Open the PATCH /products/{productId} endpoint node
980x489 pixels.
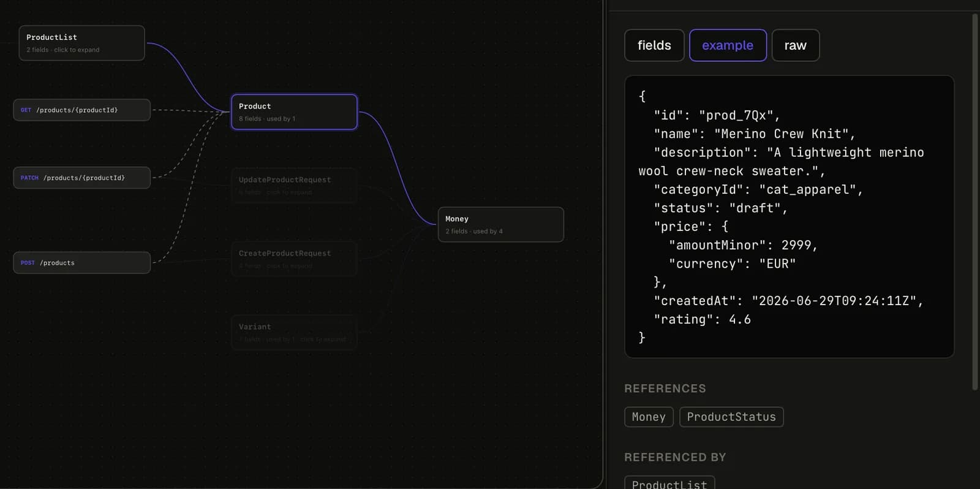(81, 178)
